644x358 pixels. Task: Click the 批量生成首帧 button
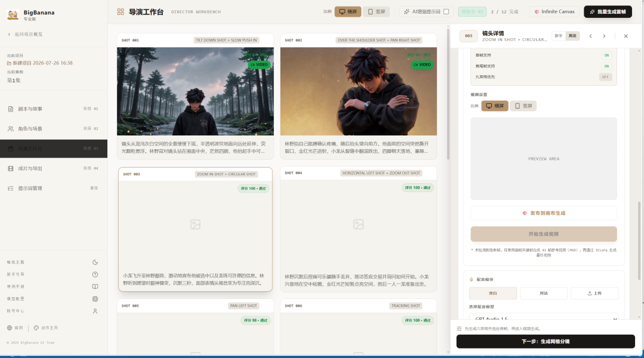pos(608,11)
